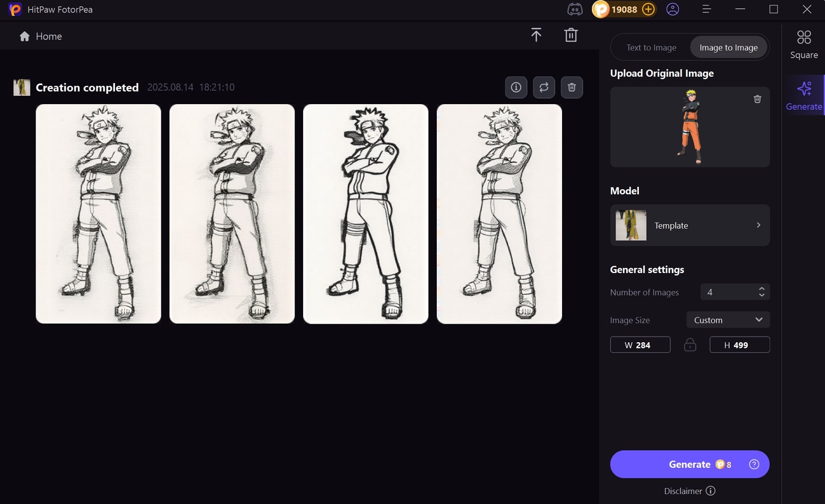Minimize the HitPaw FotorPea window
This screenshot has height=504, width=825.
tap(740, 9)
